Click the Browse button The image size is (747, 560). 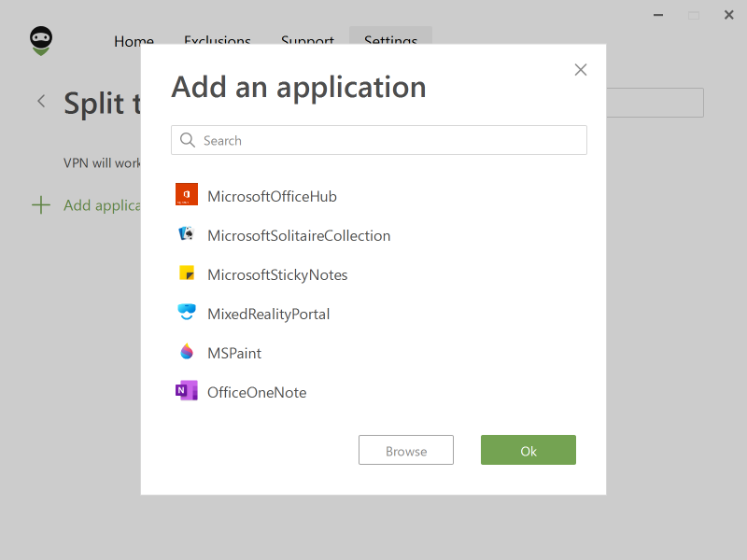406,450
